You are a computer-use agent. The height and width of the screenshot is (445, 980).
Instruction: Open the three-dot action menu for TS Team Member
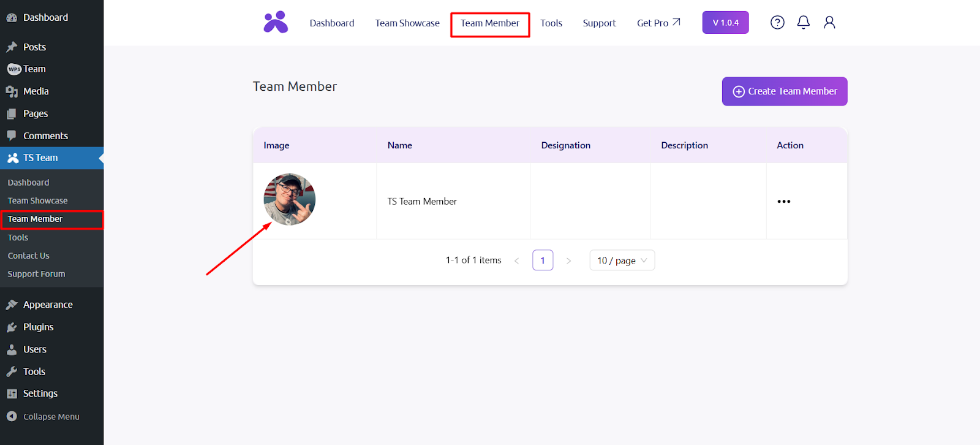(784, 201)
